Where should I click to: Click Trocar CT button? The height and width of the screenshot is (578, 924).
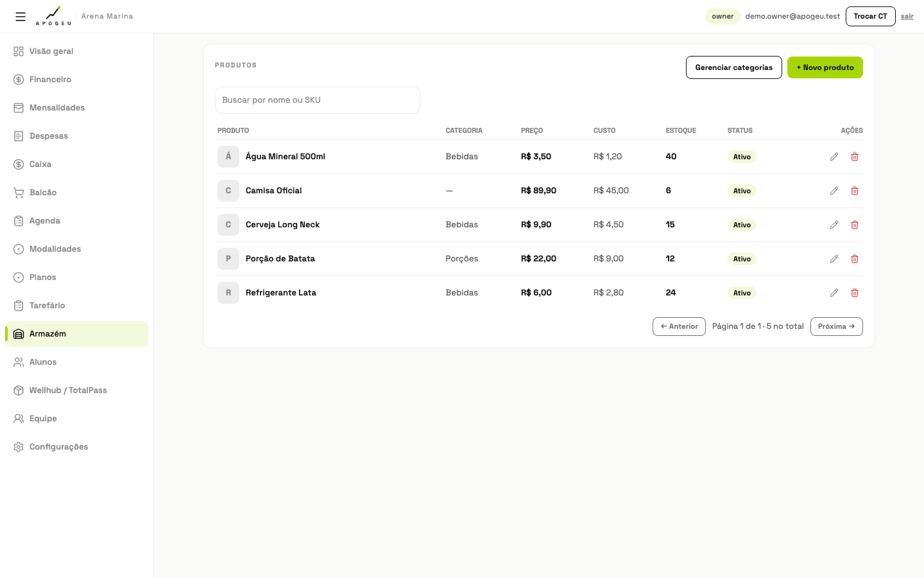coord(870,16)
